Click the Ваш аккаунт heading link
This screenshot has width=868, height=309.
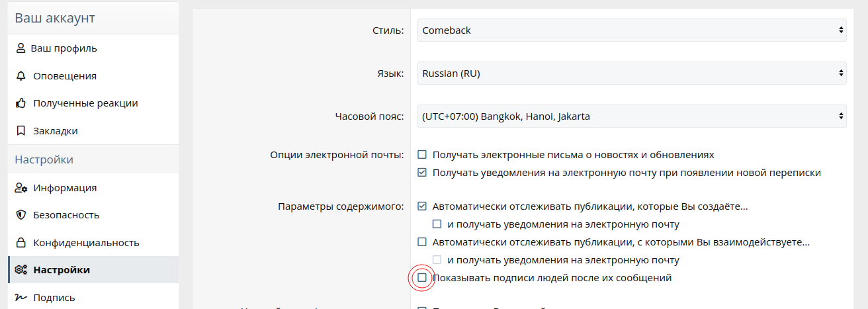pyautogui.click(x=55, y=18)
